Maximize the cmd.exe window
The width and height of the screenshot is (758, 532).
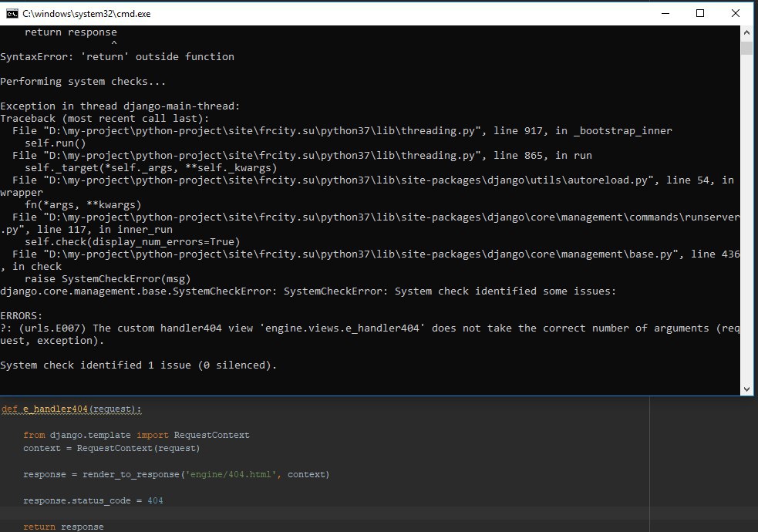[700, 14]
